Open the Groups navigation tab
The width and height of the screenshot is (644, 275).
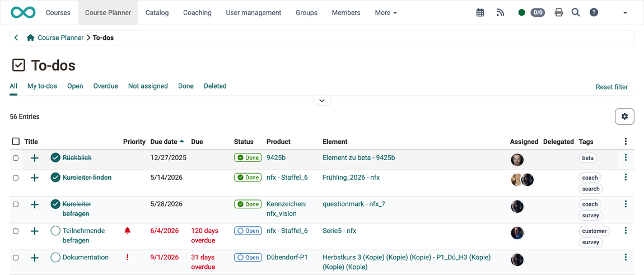click(306, 13)
